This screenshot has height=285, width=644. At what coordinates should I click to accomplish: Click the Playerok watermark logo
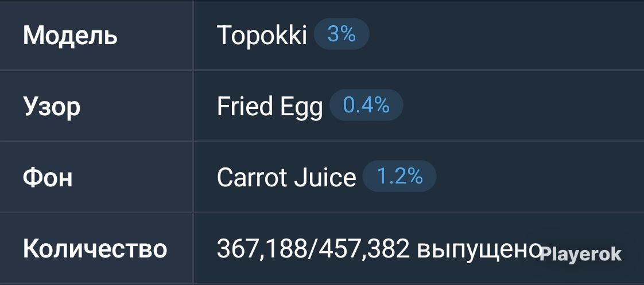point(581,254)
